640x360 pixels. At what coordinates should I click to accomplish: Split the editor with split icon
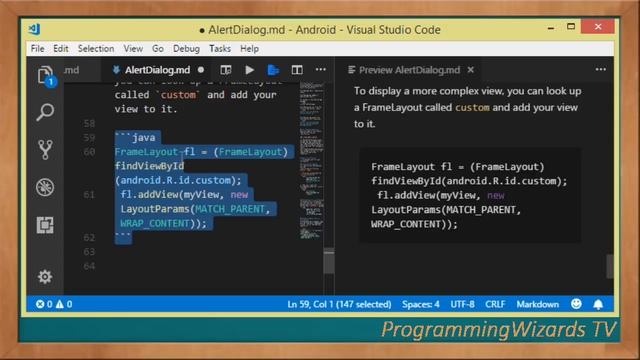297,70
